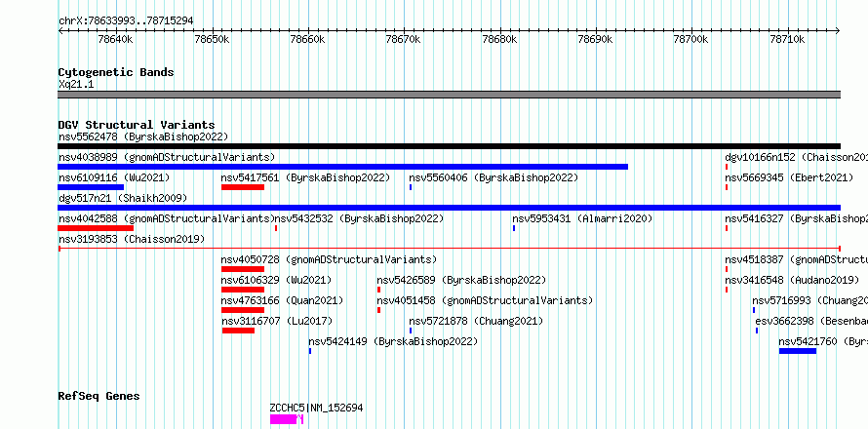Click the red nsv4042588 gnomAD variant bar
868x429 pixels.
click(x=96, y=228)
